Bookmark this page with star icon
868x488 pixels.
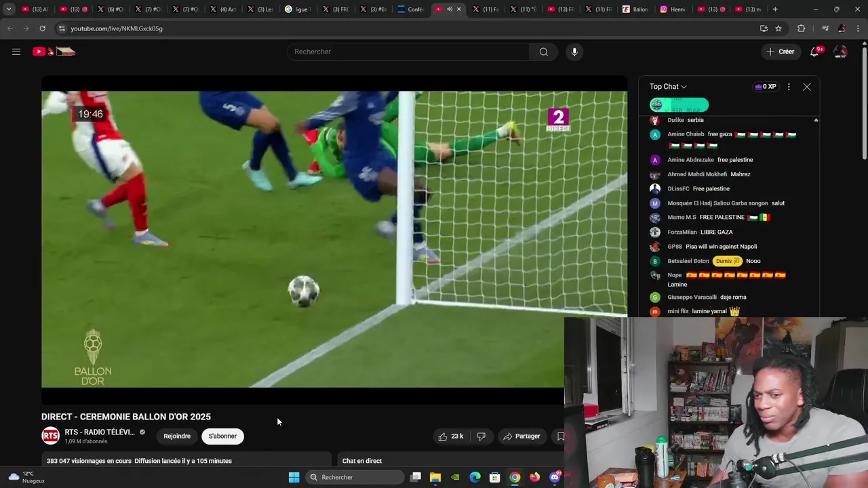(778, 28)
